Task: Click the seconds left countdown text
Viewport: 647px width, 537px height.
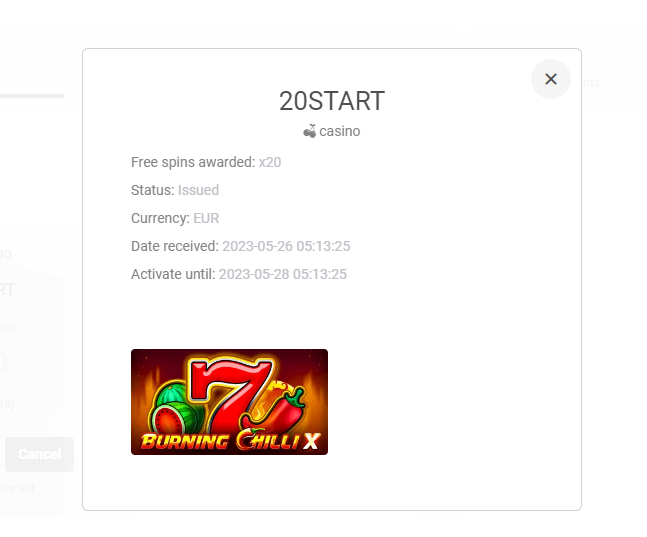Action: pos(17,489)
